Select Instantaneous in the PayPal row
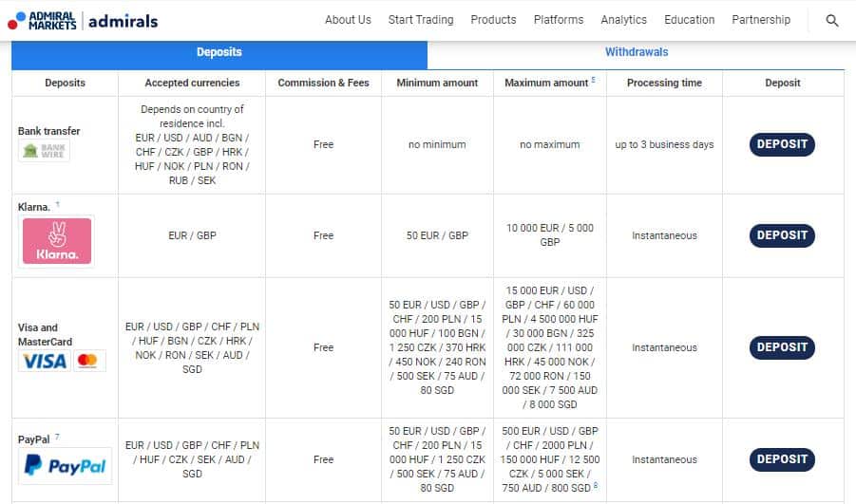 (664, 459)
